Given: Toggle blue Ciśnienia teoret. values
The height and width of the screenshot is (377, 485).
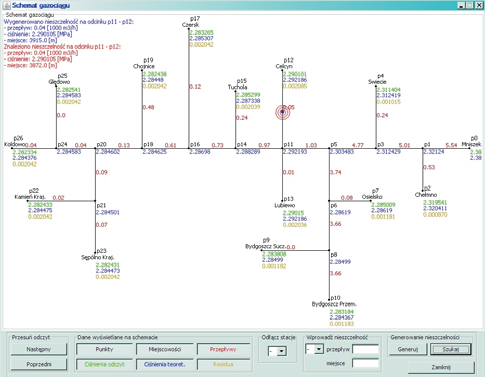Looking at the screenshot, I should (165, 364).
